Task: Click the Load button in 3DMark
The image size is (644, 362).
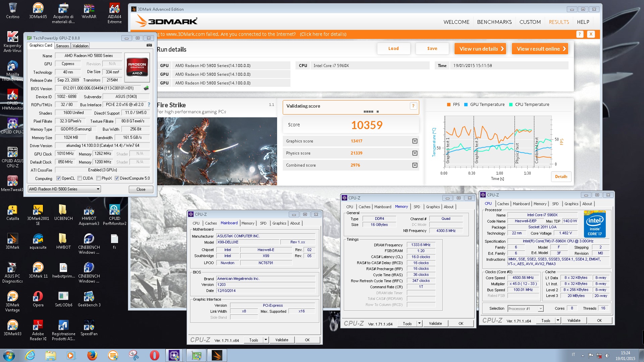Action: tap(393, 49)
